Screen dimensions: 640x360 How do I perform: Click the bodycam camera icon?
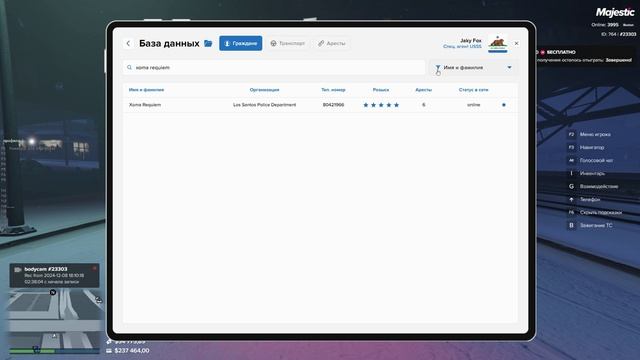[18, 270]
